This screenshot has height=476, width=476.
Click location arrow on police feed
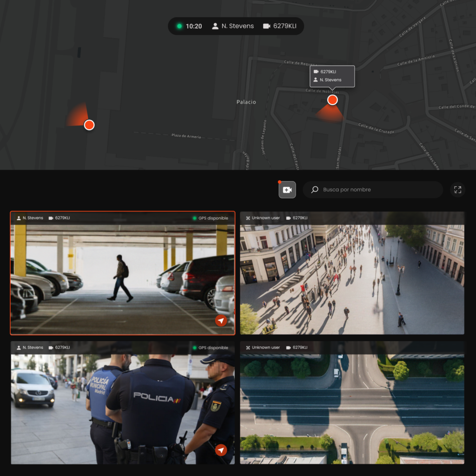221,450
